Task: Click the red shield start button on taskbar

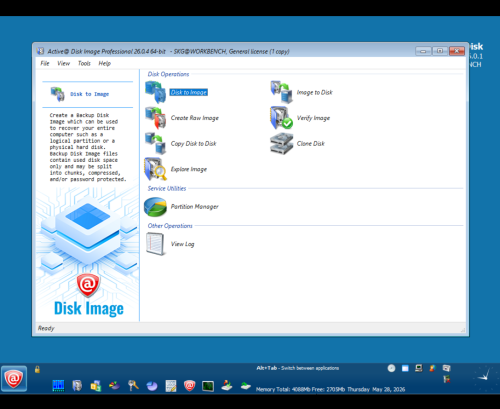Action: tap(14, 379)
